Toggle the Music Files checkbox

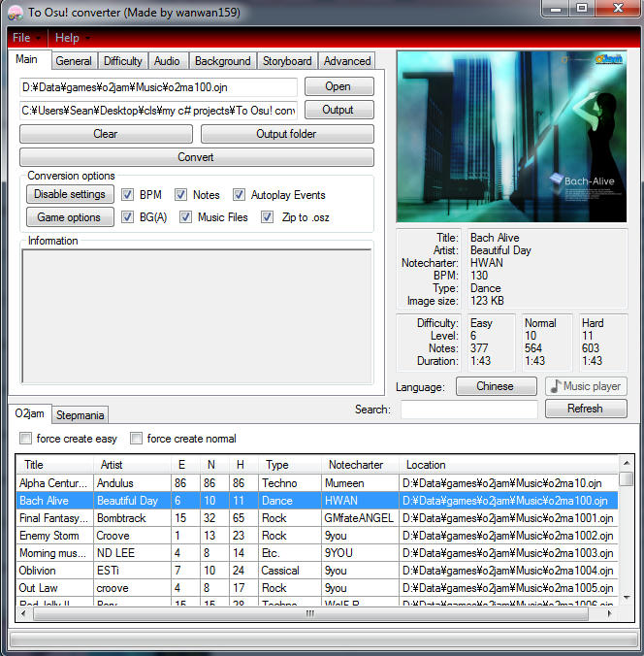(185, 217)
